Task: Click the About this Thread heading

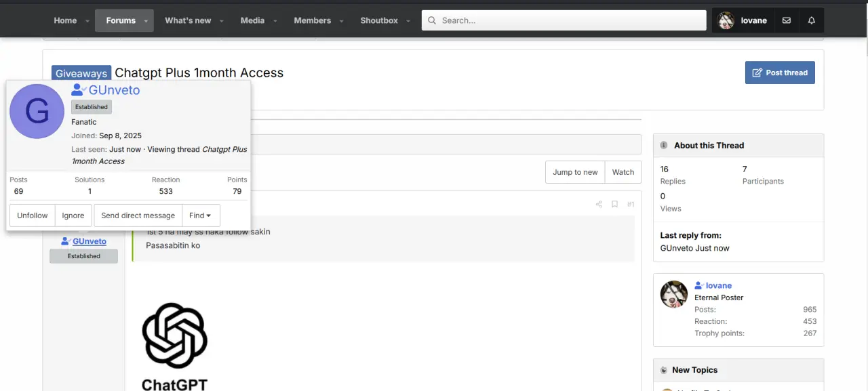Action: 709,145
